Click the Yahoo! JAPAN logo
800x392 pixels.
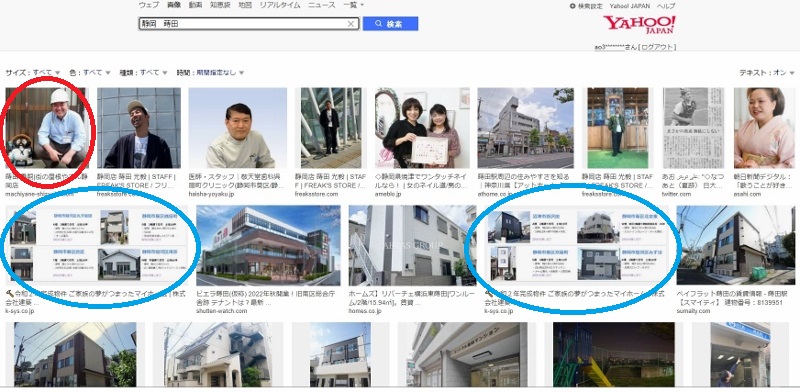pyautogui.click(x=639, y=24)
